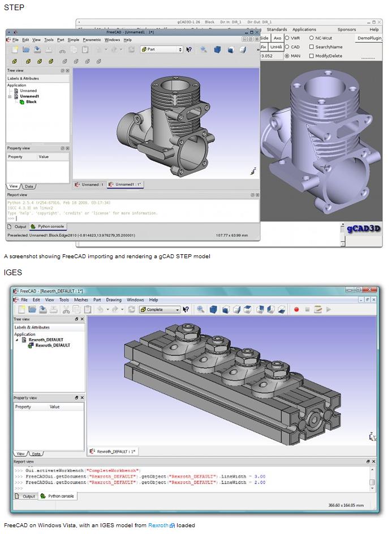The image size is (392, 534).
Task: Click Copy icon in Vista FreeCAD toolbar
Action: point(77,309)
